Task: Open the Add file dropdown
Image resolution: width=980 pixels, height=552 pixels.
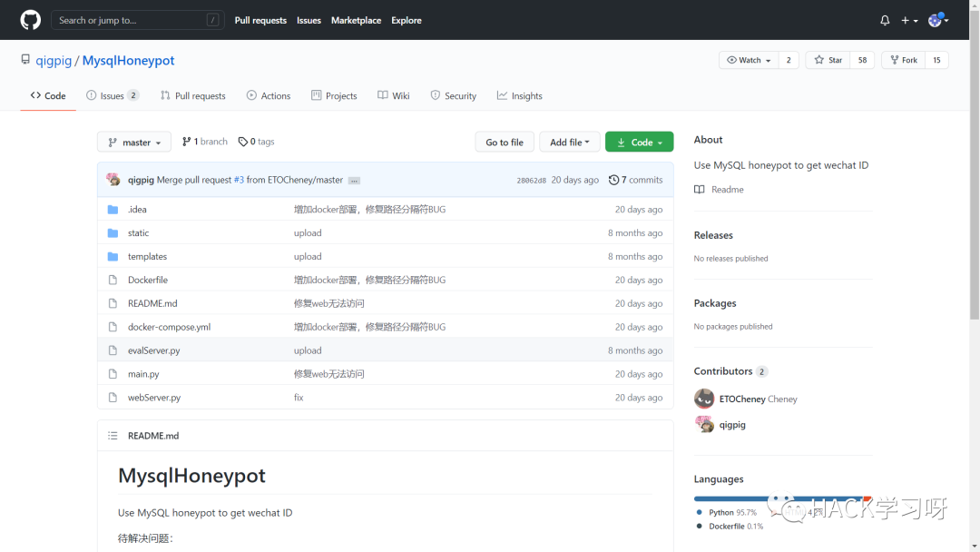Action: coord(569,142)
